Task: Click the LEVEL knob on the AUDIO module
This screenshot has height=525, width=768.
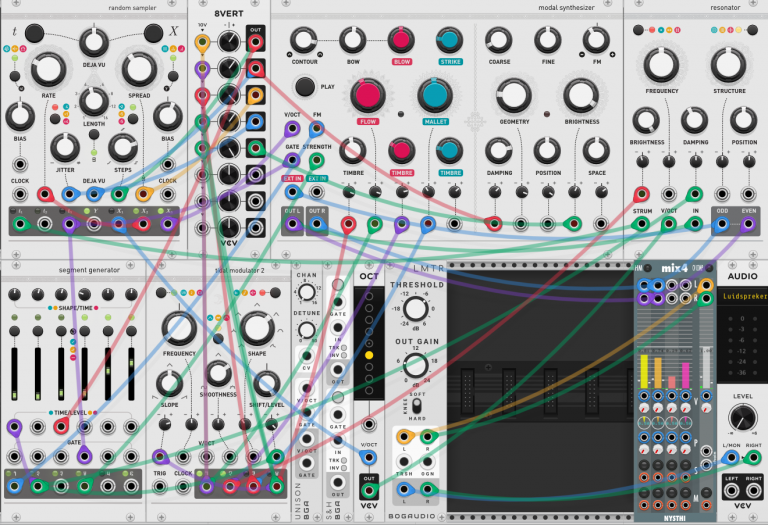Action: click(x=743, y=418)
